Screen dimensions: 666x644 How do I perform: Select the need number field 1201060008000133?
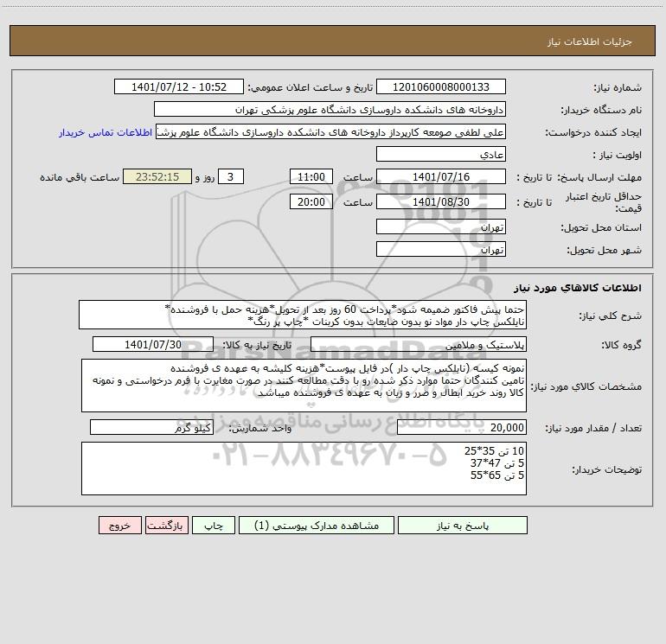point(441,87)
